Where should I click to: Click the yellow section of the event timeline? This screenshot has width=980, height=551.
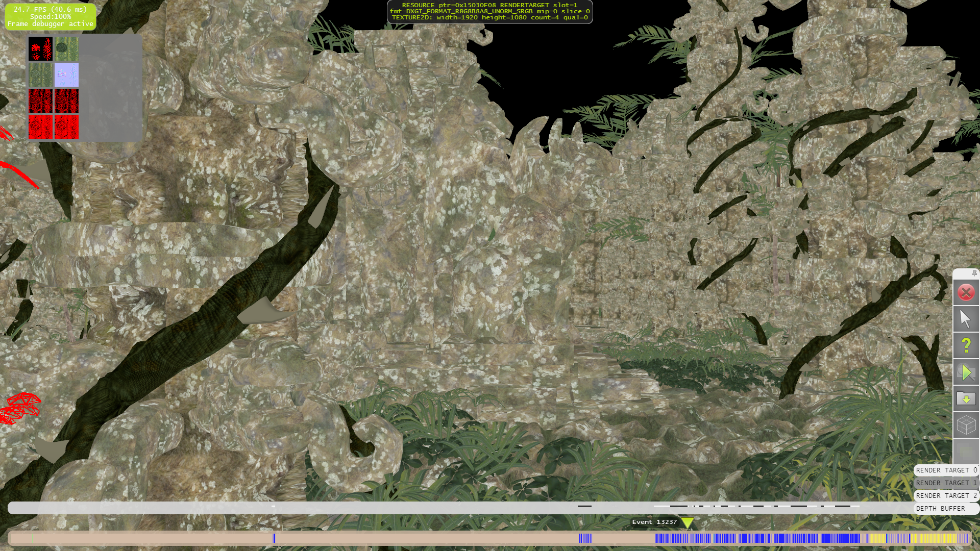[934, 538]
